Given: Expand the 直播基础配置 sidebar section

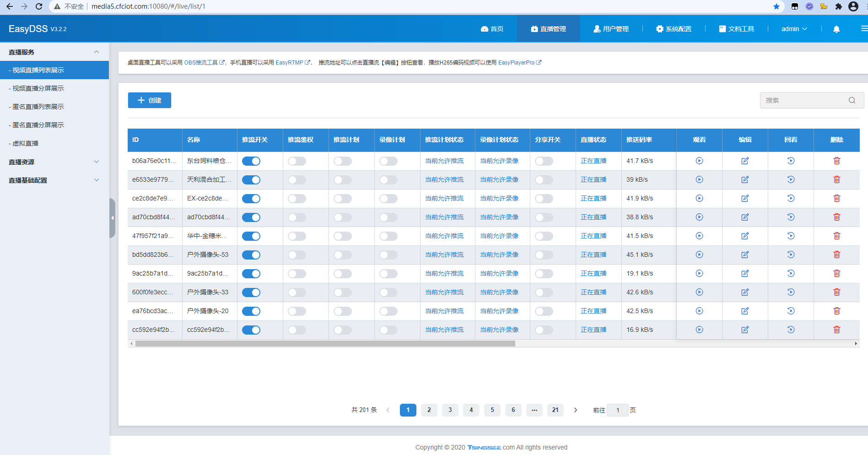Looking at the screenshot, I should click(x=54, y=180).
